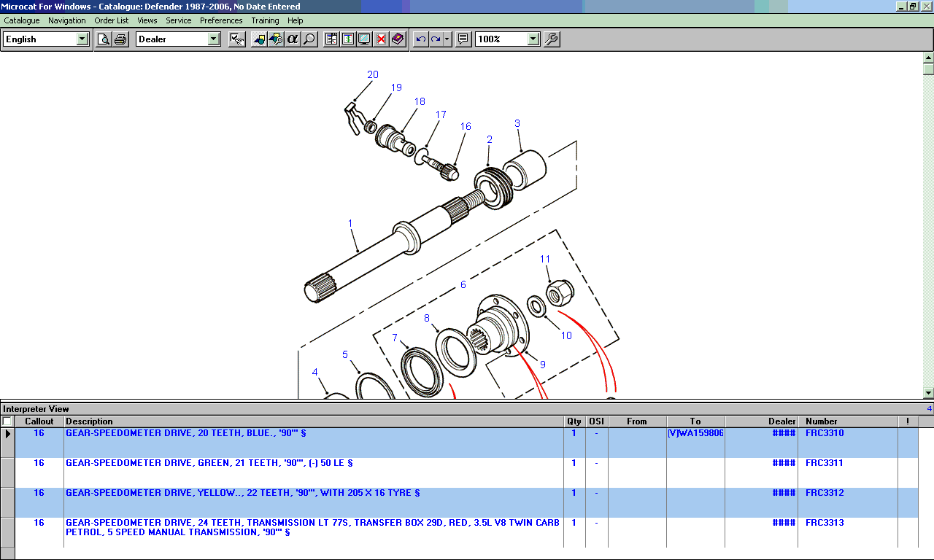Click callout 20 in the diagram
Screen dimensions: 934x560
[373, 74]
